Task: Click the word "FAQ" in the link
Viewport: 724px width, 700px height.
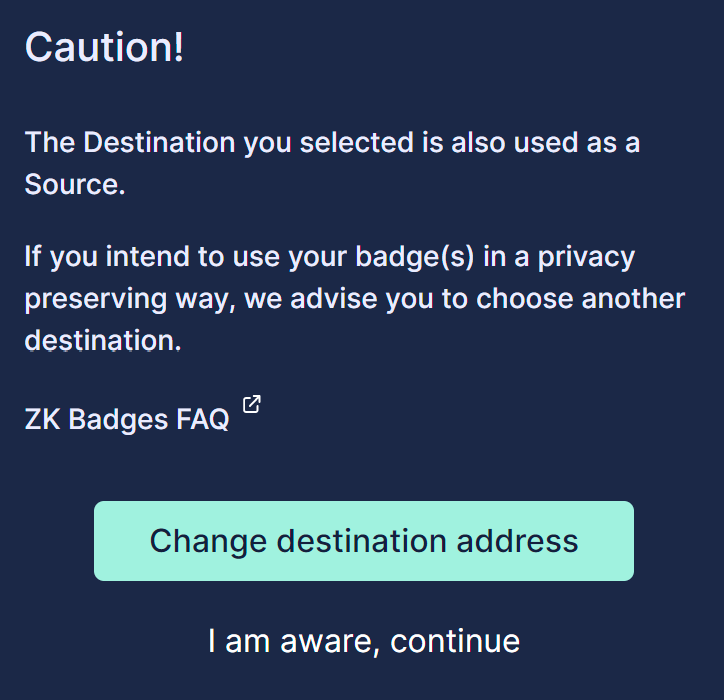Action: tap(203, 419)
